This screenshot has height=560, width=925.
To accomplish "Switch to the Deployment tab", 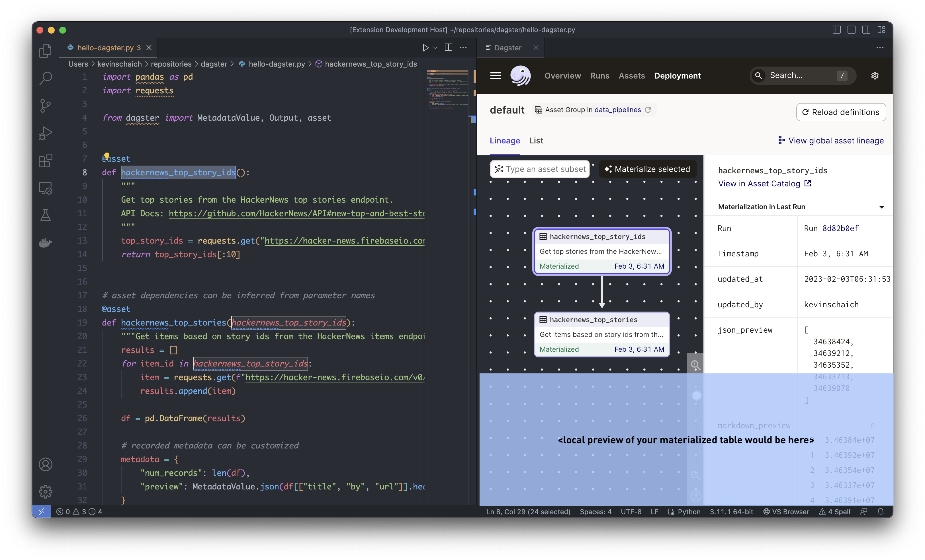I will click(678, 75).
